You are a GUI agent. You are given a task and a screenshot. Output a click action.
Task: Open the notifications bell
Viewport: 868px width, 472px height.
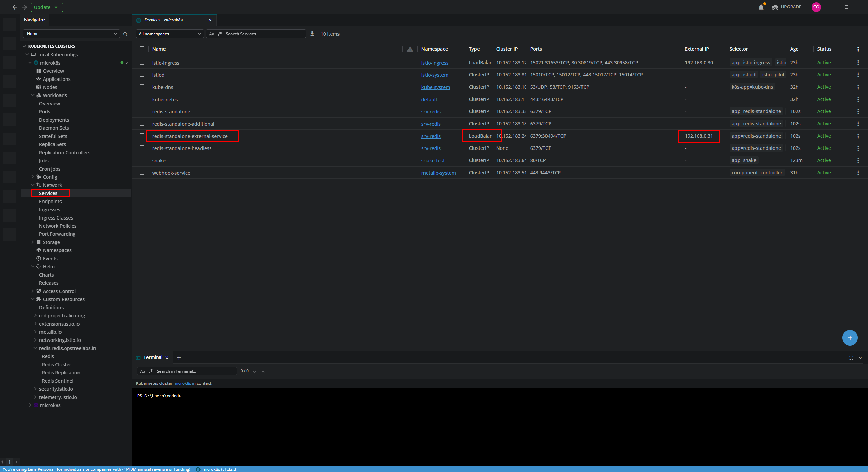coord(761,7)
